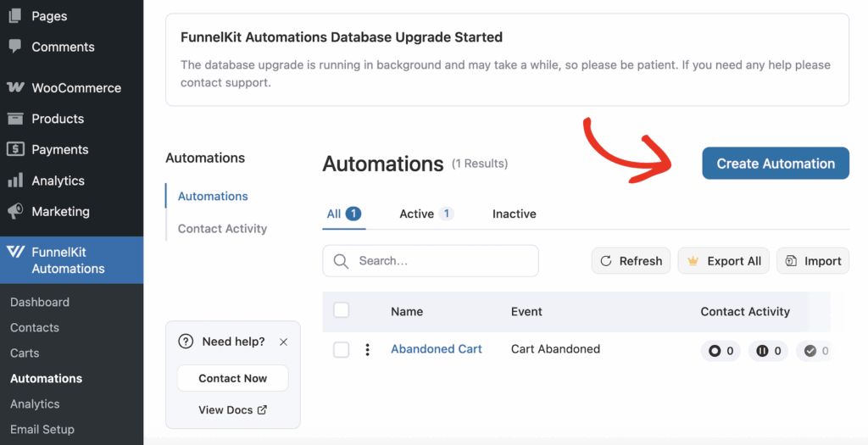Select Automations in the left sub-navigation
868x445 pixels.
(x=213, y=196)
